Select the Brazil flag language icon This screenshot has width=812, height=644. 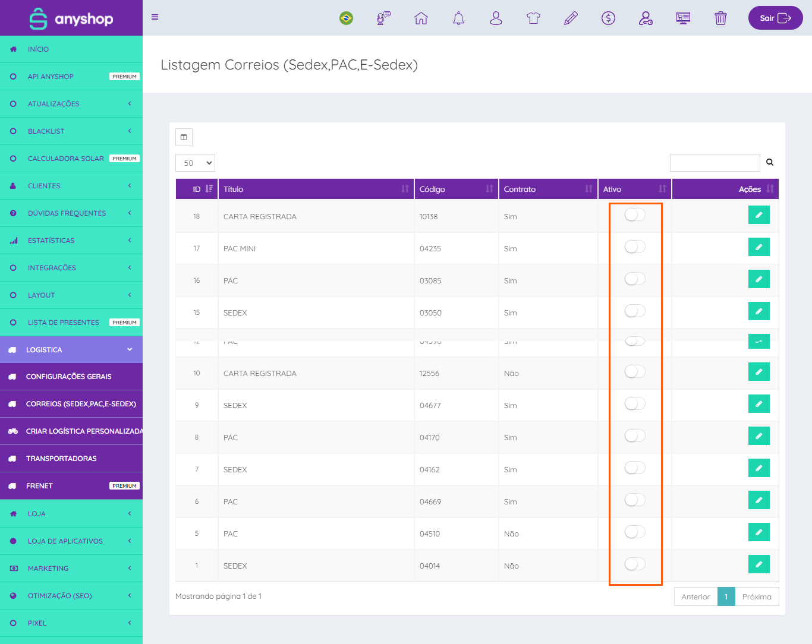coord(346,18)
